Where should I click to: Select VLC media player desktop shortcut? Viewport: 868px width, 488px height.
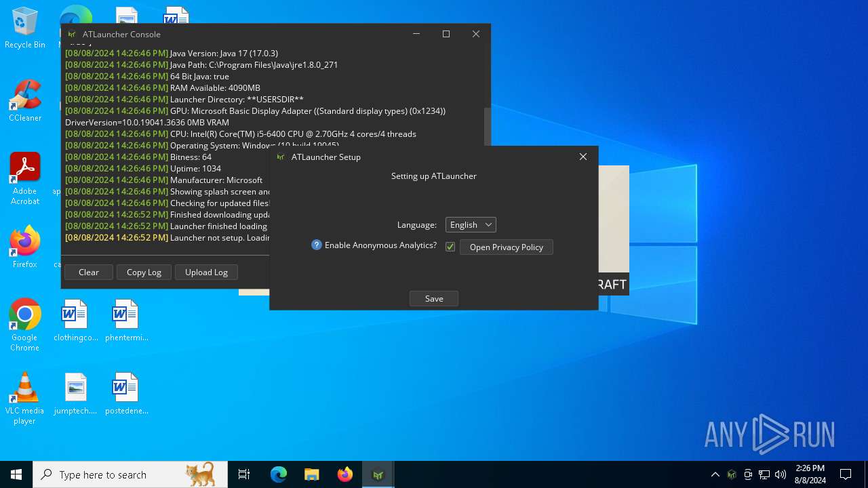[x=25, y=399]
